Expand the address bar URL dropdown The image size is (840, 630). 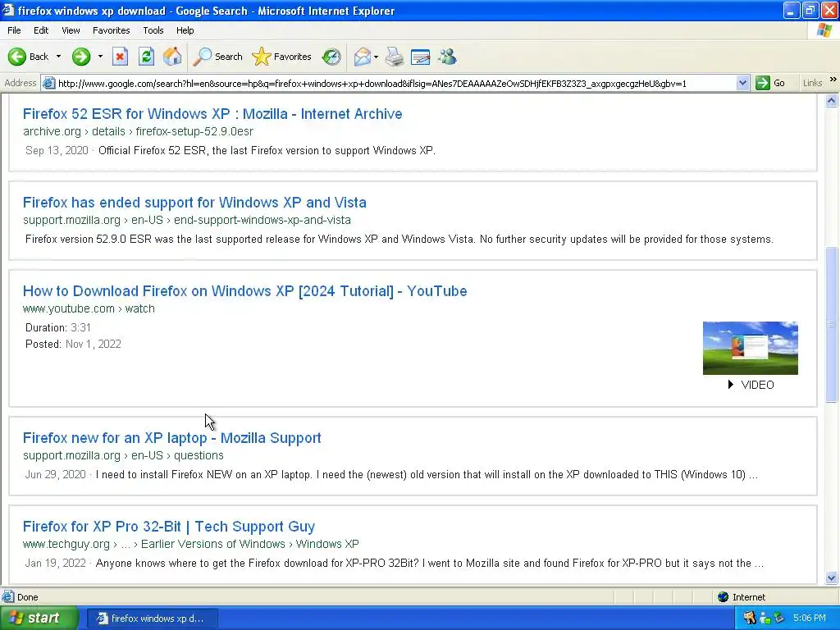[x=742, y=83]
